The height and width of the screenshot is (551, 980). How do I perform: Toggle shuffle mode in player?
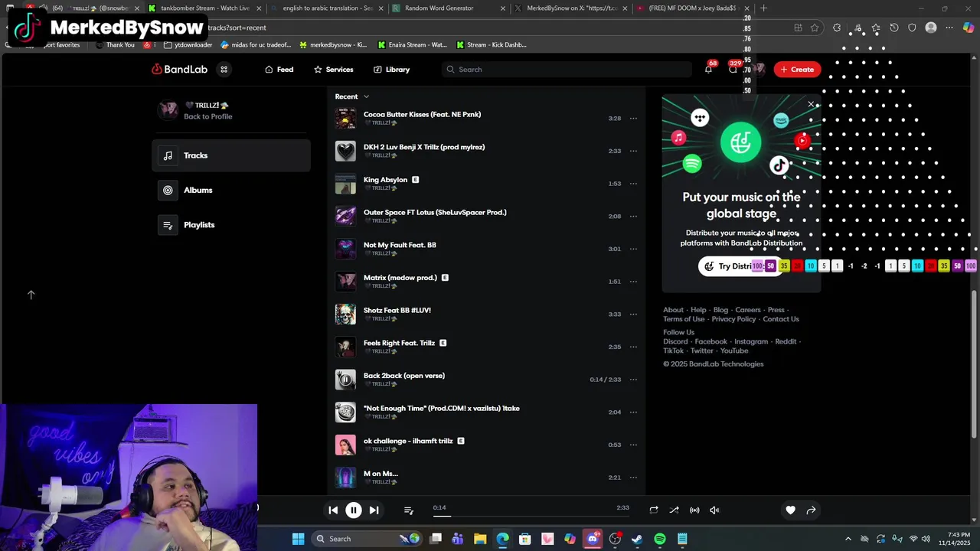pos(674,510)
